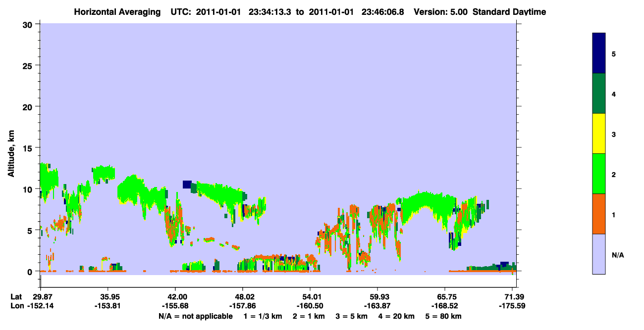
Task: Click the dark green color bar segment for 4
Action: pos(599,94)
